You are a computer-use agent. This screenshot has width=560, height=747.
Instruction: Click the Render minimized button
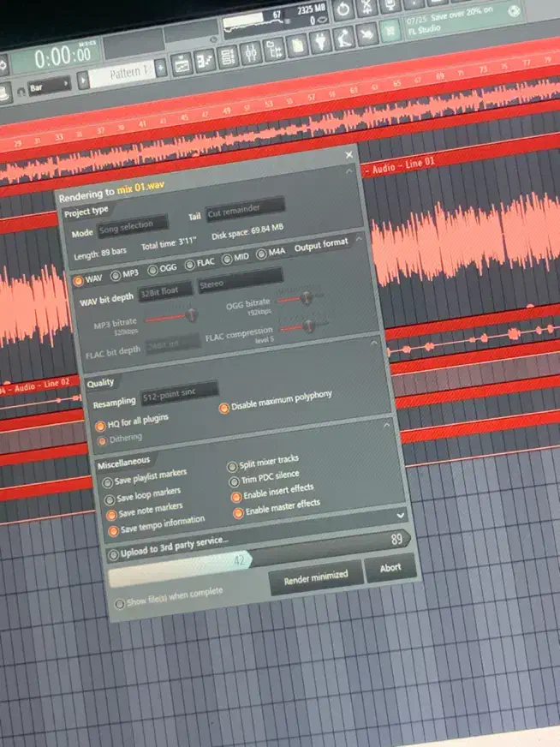(x=316, y=579)
